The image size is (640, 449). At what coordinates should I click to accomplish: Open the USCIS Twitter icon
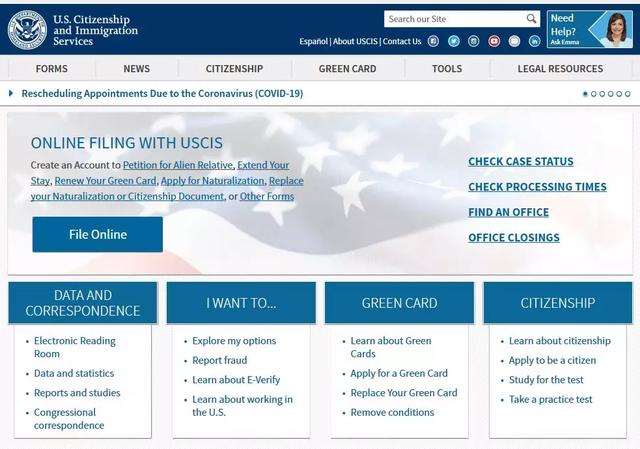tap(453, 41)
